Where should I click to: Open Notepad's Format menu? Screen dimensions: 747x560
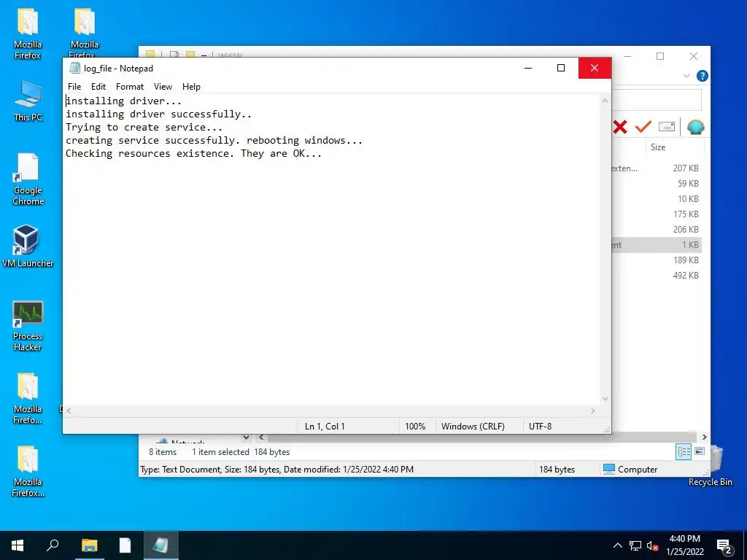pyautogui.click(x=130, y=87)
